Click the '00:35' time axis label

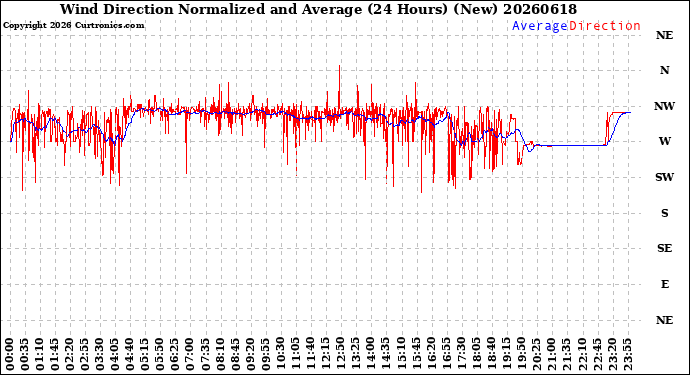point(25,355)
